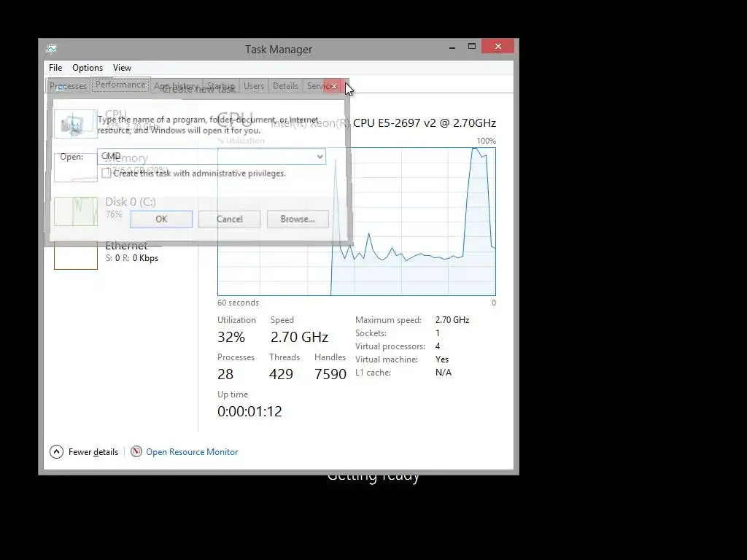Image resolution: width=747 pixels, height=560 pixels.
Task: Open Resource Monitor link
Action: pyautogui.click(x=192, y=452)
